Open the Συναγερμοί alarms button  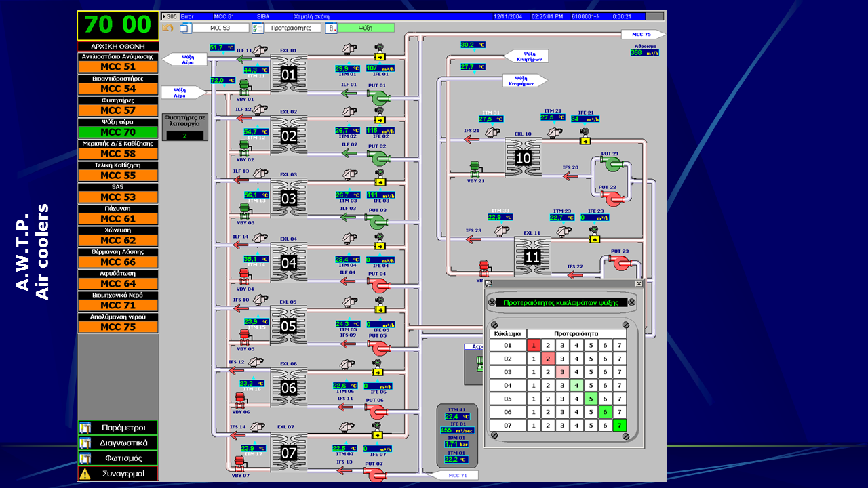(x=118, y=474)
